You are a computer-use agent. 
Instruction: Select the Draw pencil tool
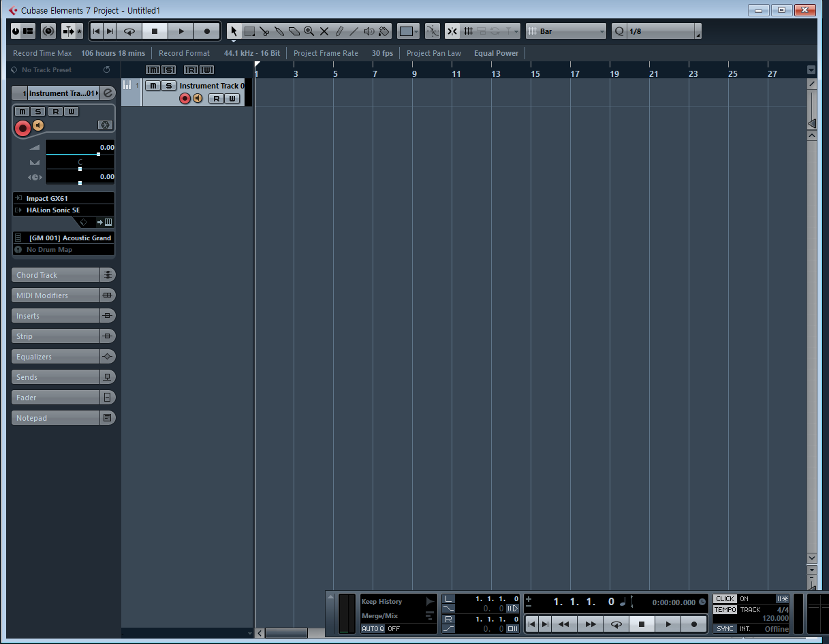[339, 31]
